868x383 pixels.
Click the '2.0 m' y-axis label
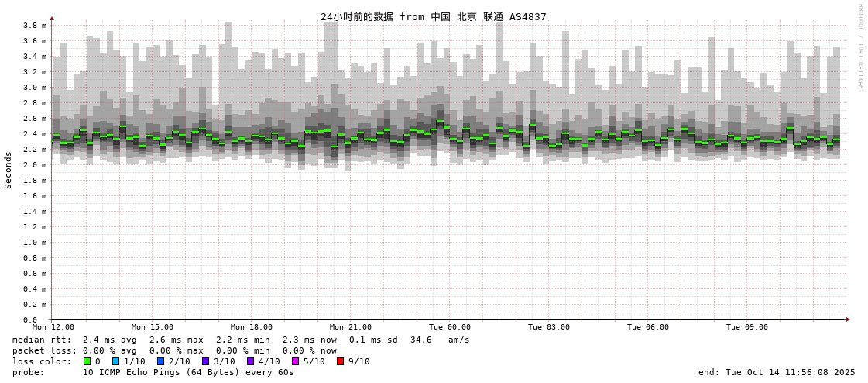(35, 165)
